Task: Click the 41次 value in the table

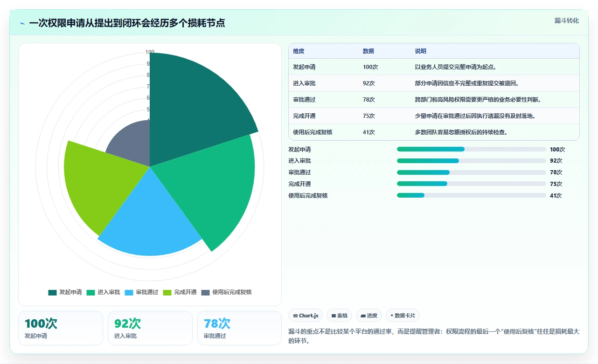Action: click(x=369, y=132)
